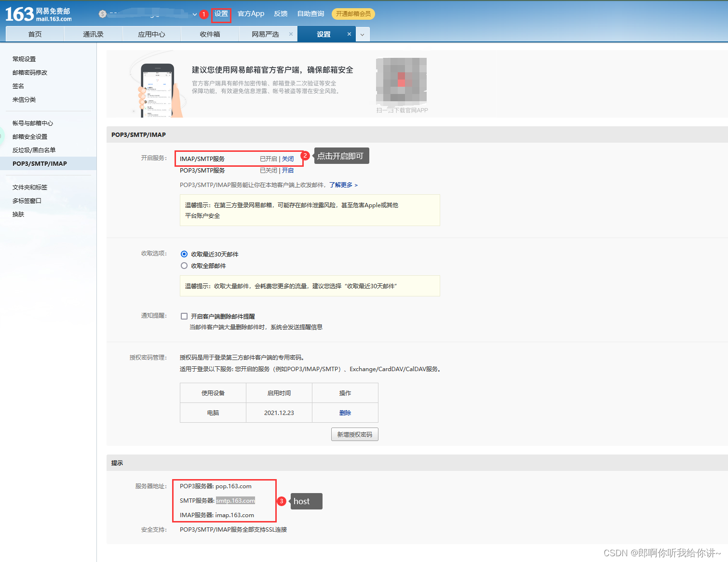Screen dimensions: 728x562
Task: Click 反馈 in the header
Action: [281, 14]
